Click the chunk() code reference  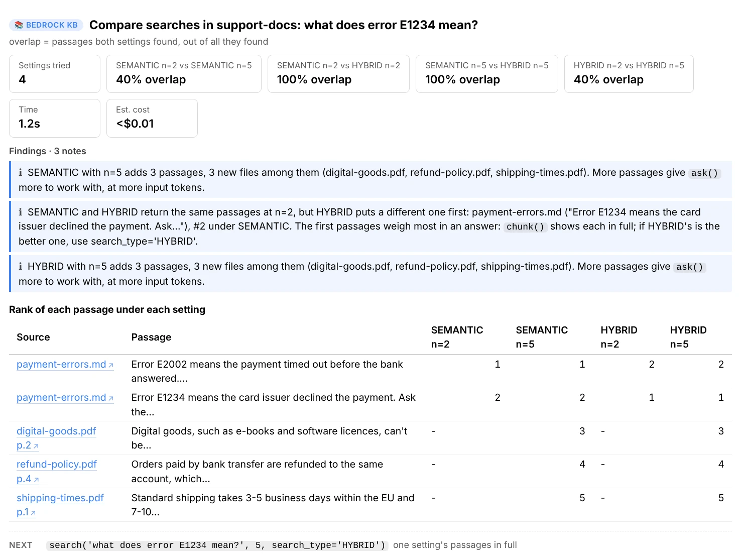click(x=525, y=227)
